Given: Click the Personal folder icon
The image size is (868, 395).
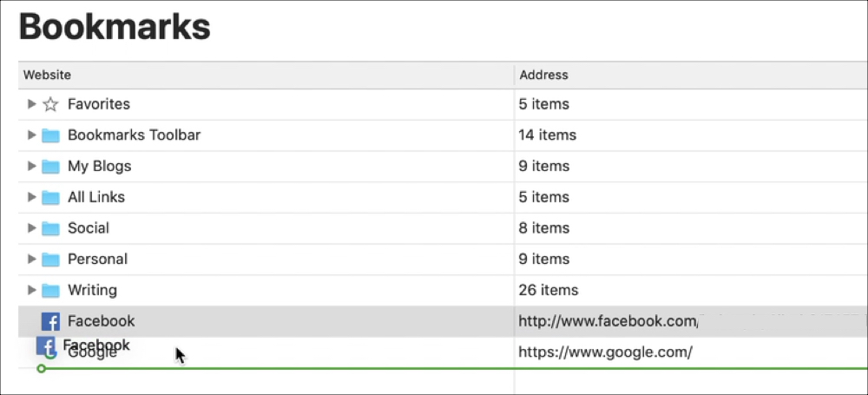Looking at the screenshot, I should point(50,260).
